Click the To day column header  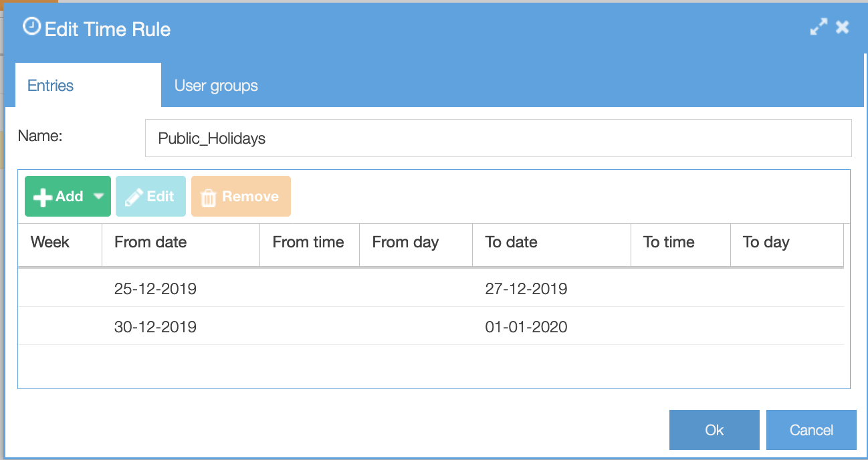pos(766,242)
